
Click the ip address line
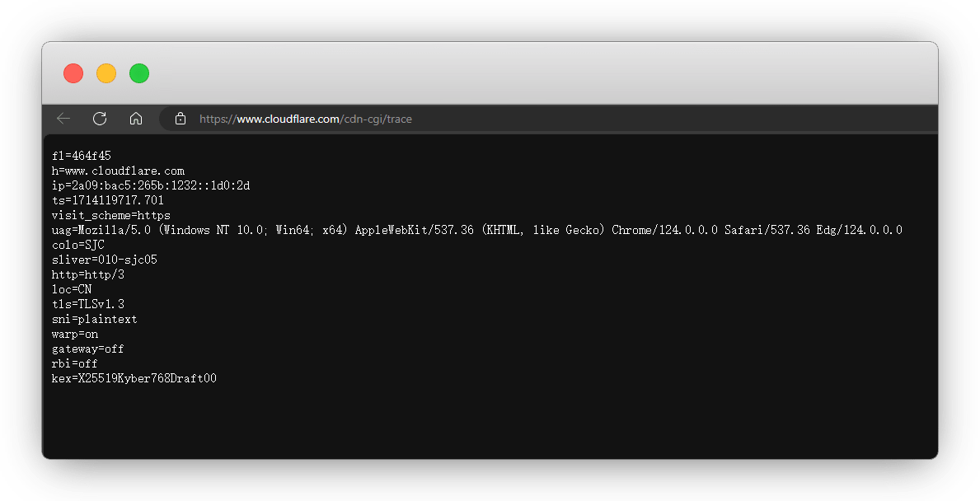(x=150, y=185)
